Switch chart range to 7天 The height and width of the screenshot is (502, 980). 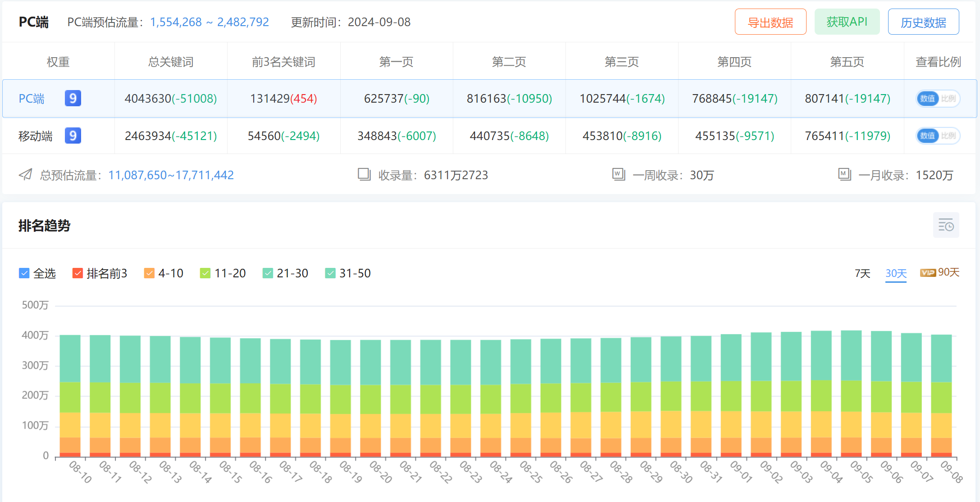coord(862,273)
